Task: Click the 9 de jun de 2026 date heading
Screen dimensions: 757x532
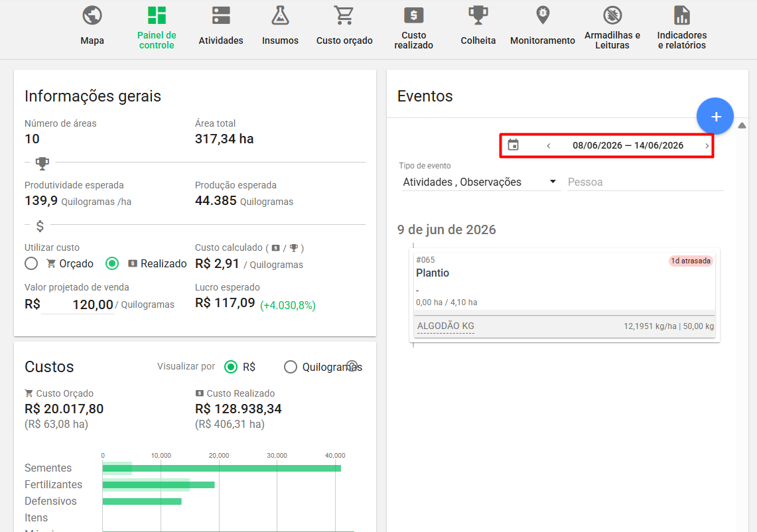Action: coord(447,230)
